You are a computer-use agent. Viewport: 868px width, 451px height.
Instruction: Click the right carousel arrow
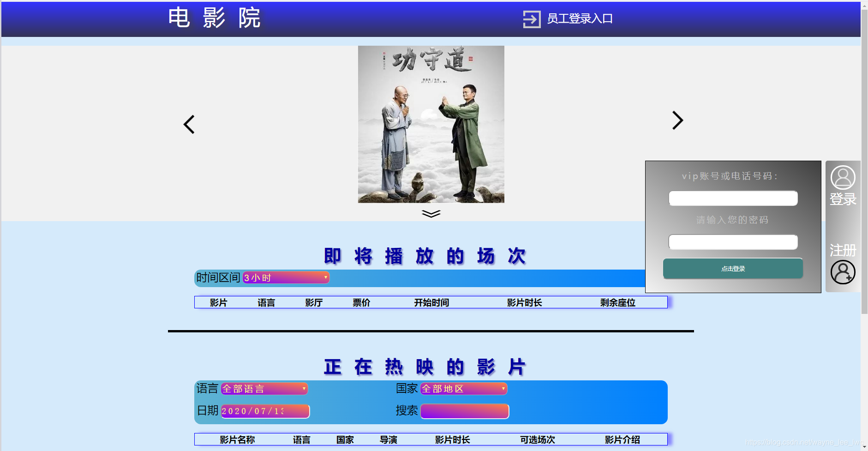pos(676,120)
